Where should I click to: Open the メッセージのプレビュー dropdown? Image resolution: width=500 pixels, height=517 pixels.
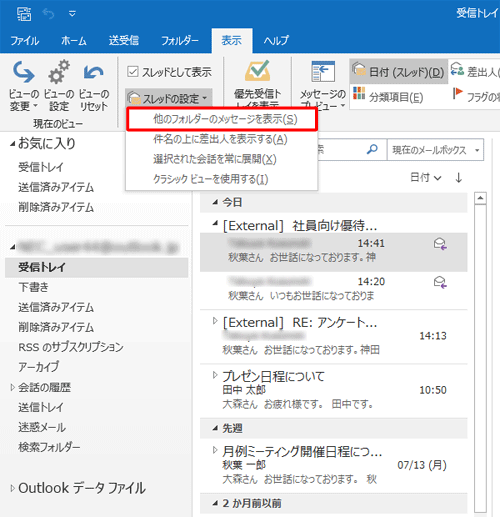click(323, 85)
